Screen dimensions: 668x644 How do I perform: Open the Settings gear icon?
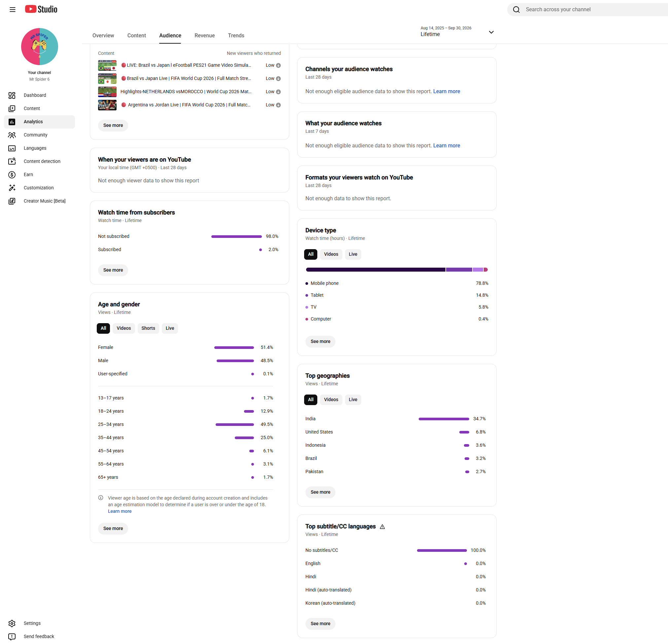[x=12, y=624]
